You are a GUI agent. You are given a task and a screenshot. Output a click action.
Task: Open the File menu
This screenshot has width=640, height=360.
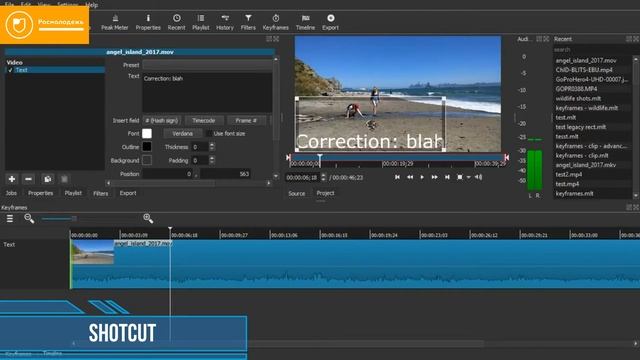[x=9, y=4]
